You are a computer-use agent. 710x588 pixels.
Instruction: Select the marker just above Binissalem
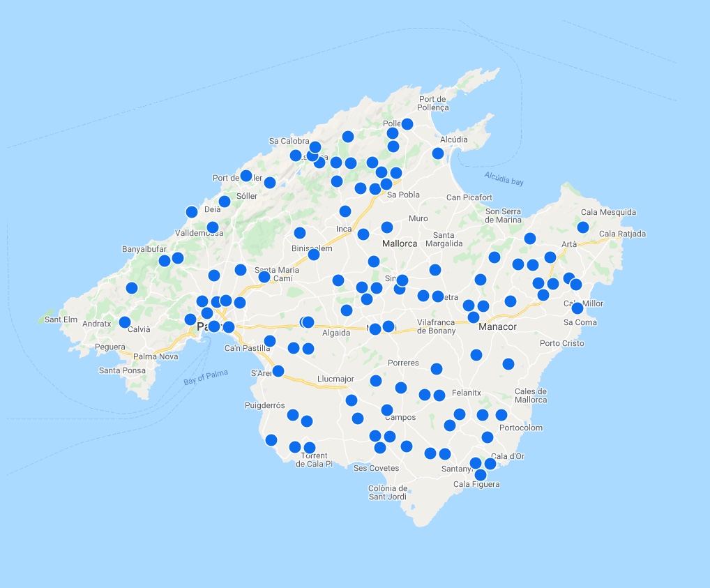coord(300,233)
